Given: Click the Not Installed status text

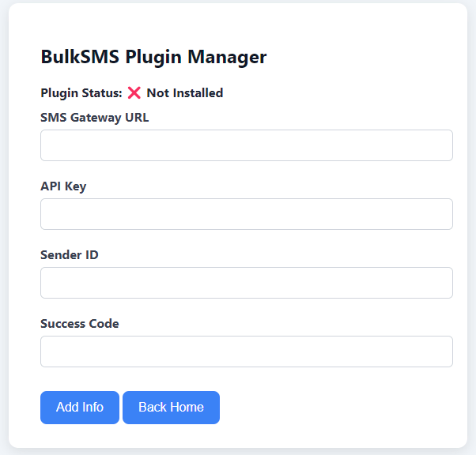Looking at the screenshot, I should click(x=185, y=93).
